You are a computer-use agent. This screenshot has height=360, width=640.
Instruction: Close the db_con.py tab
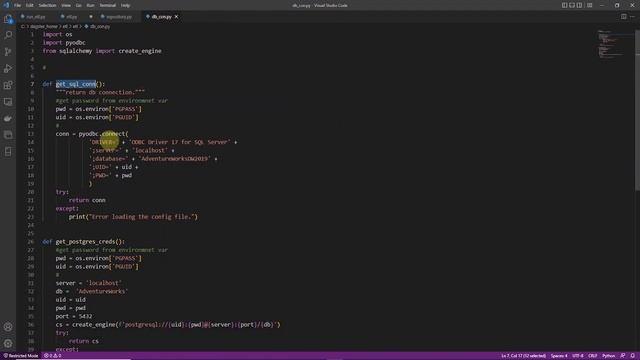point(176,17)
